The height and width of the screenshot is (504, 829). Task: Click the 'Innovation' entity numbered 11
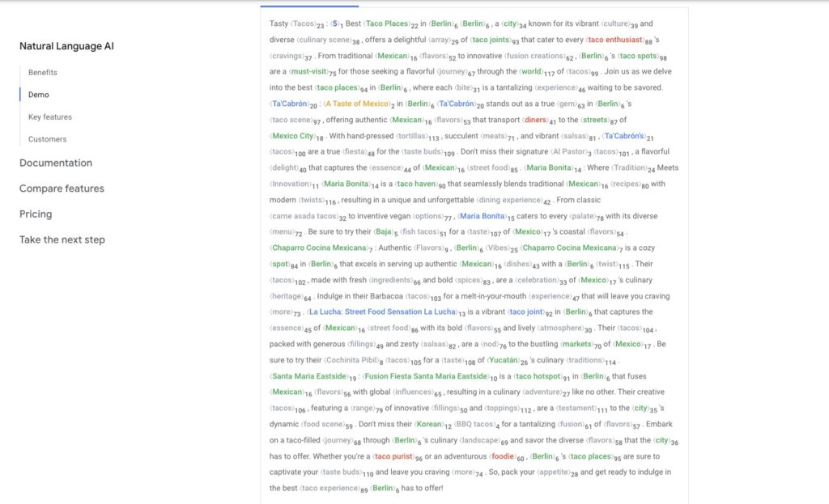point(291,184)
